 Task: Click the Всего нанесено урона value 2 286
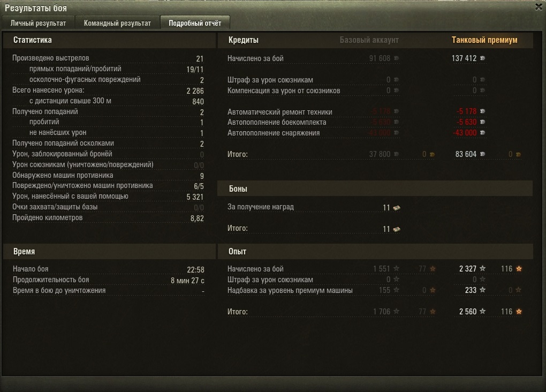pos(195,91)
